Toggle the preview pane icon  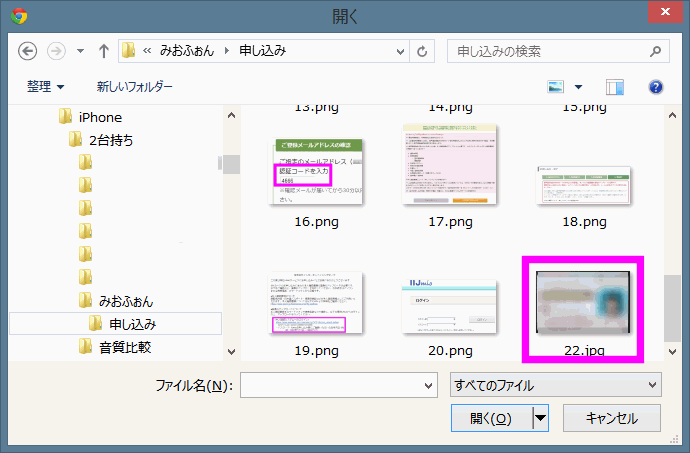[615, 88]
